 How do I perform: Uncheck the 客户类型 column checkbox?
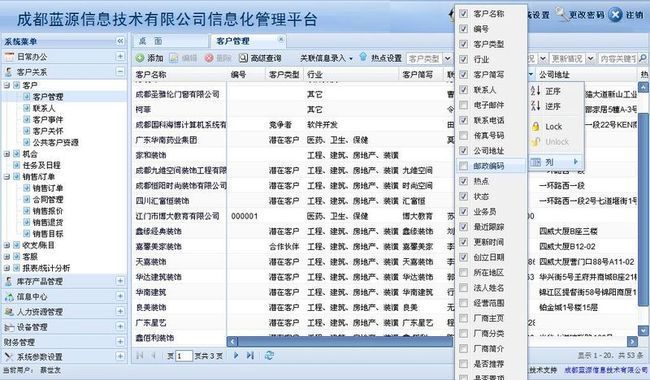(x=463, y=44)
